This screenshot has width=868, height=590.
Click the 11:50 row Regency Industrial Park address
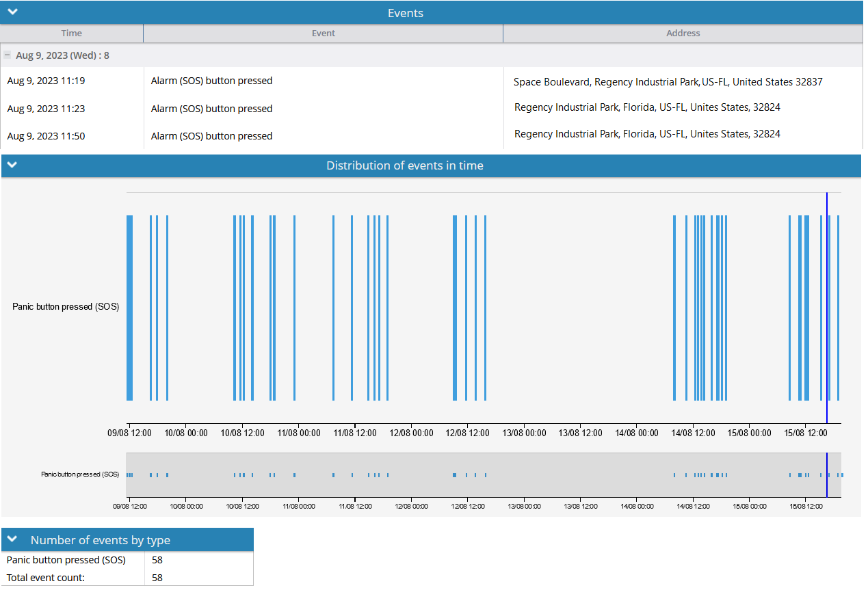coord(647,134)
